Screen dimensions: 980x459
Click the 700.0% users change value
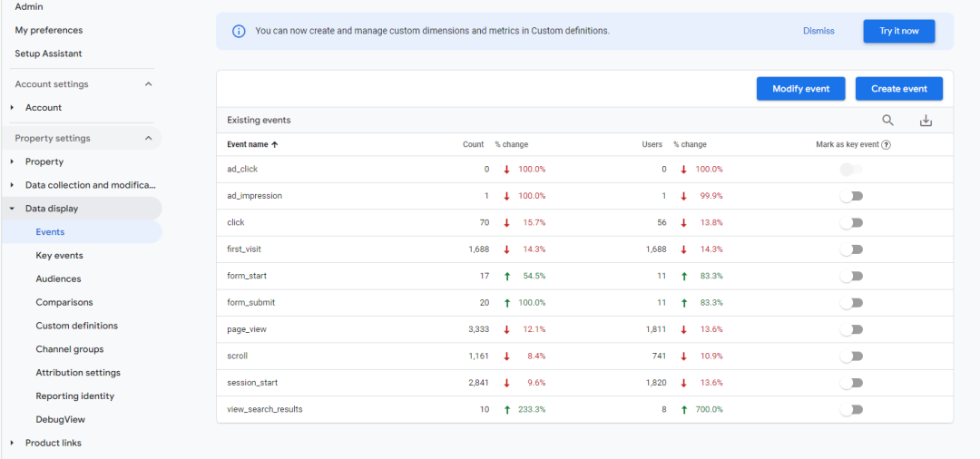click(x=710, y=410)
